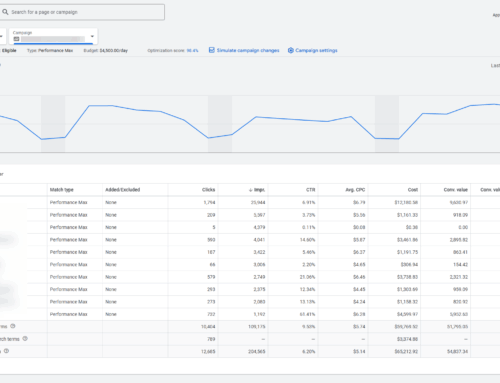Click the Eligible status label

coord(9,51)
